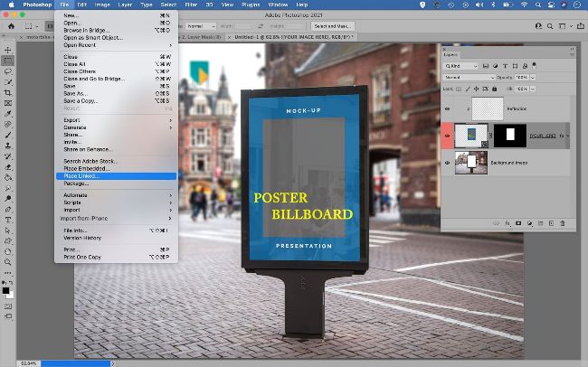
Task: Select the Horizontal Type tool
Action: click(8, 220)
